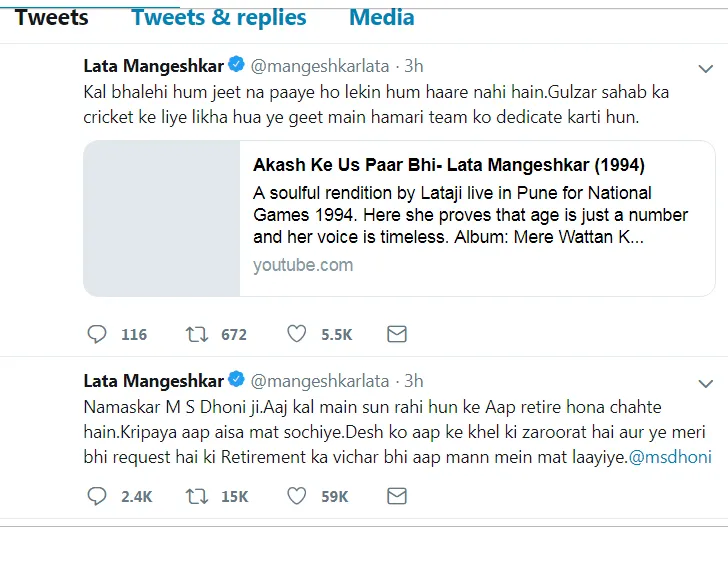Click Lata Mangeshkar name on first tweet
This screenshot has width=728, height=568.
154,66
